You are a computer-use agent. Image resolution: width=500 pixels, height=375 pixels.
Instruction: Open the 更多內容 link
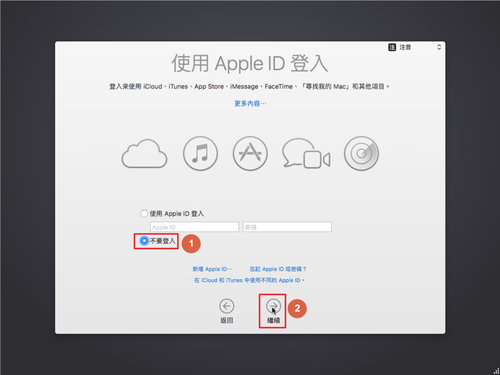tap(250, 103)
